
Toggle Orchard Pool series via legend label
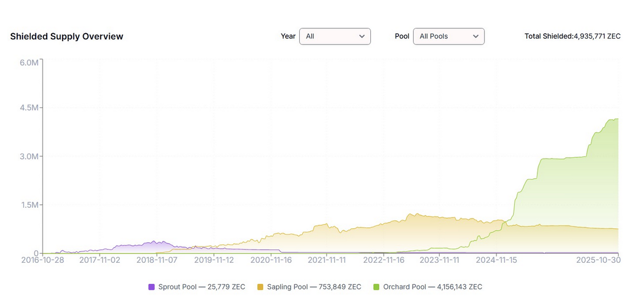(x=432, y=287)
